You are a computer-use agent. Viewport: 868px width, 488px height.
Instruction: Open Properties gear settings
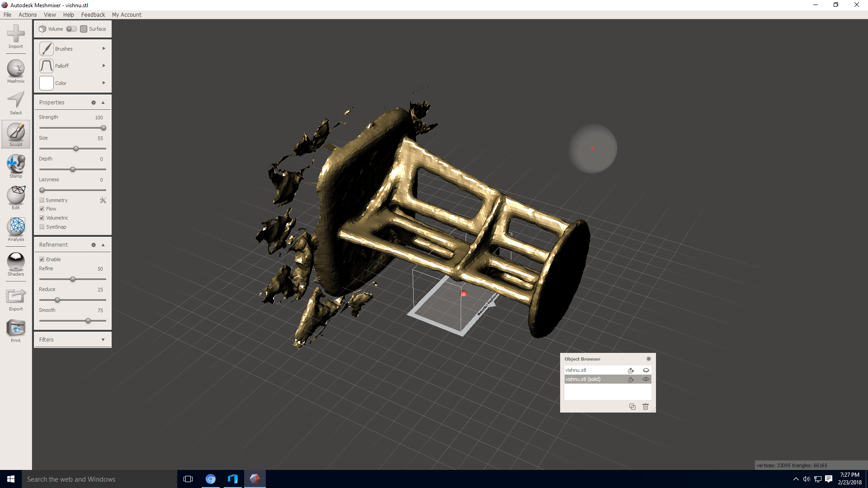(x=94, y=103)
